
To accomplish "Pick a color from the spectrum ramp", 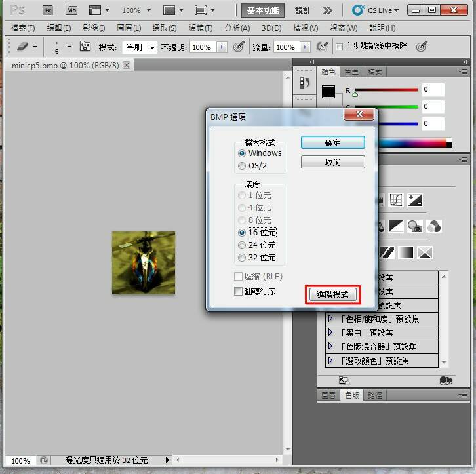I will pos(416,143).
